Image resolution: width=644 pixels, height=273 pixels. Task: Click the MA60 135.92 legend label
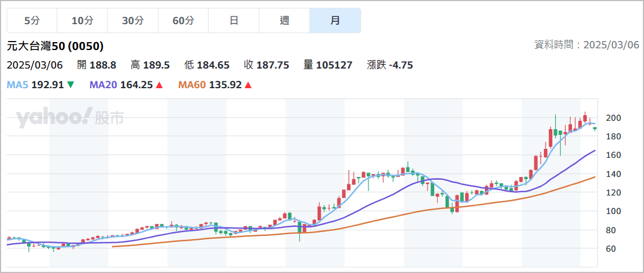coord(210,85)
